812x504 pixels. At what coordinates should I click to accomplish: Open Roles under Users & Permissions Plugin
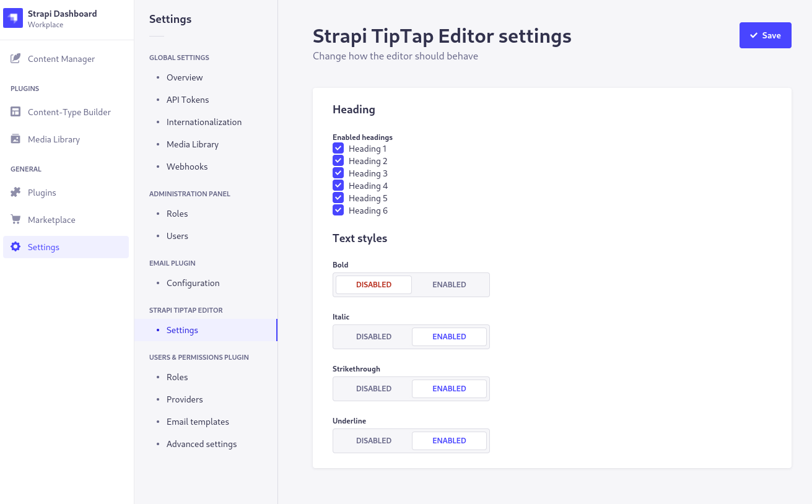(x=177, y=377)
